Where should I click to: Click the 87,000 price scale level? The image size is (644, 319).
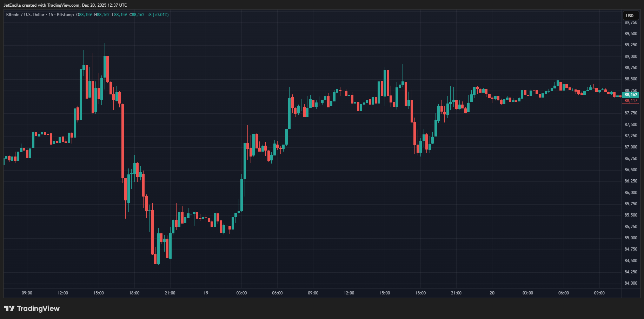[x=631, y=147]
